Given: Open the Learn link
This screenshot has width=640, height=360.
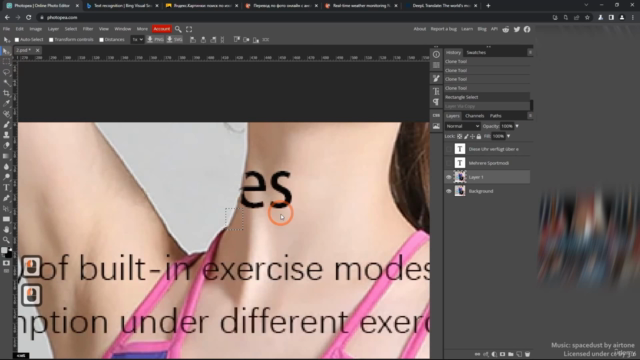Looking at the screenshot, I should (x=467, y=29).
